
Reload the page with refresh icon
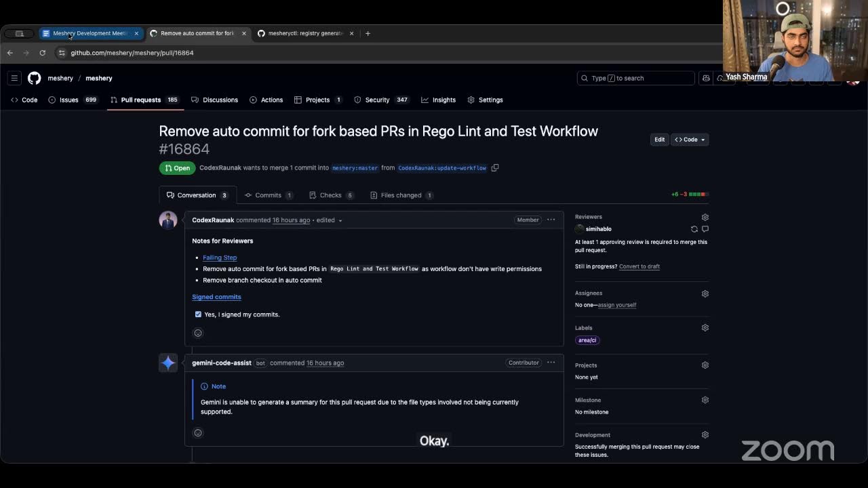[43, 53]
